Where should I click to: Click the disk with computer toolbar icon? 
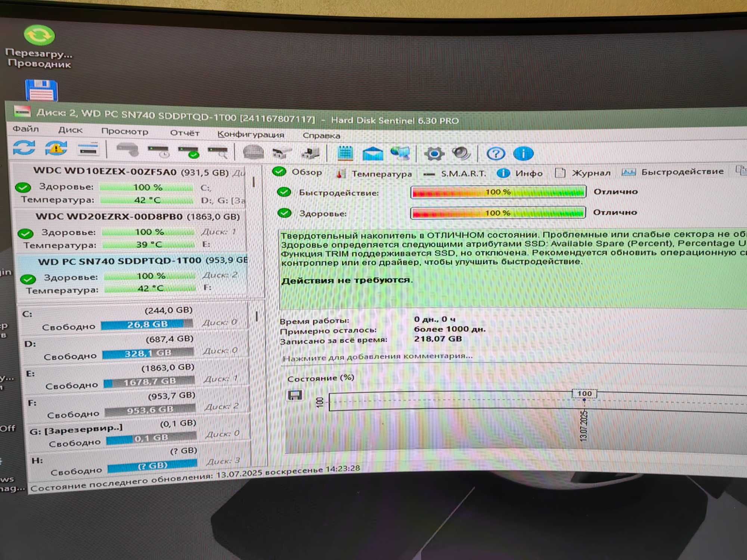pos(310,153)
